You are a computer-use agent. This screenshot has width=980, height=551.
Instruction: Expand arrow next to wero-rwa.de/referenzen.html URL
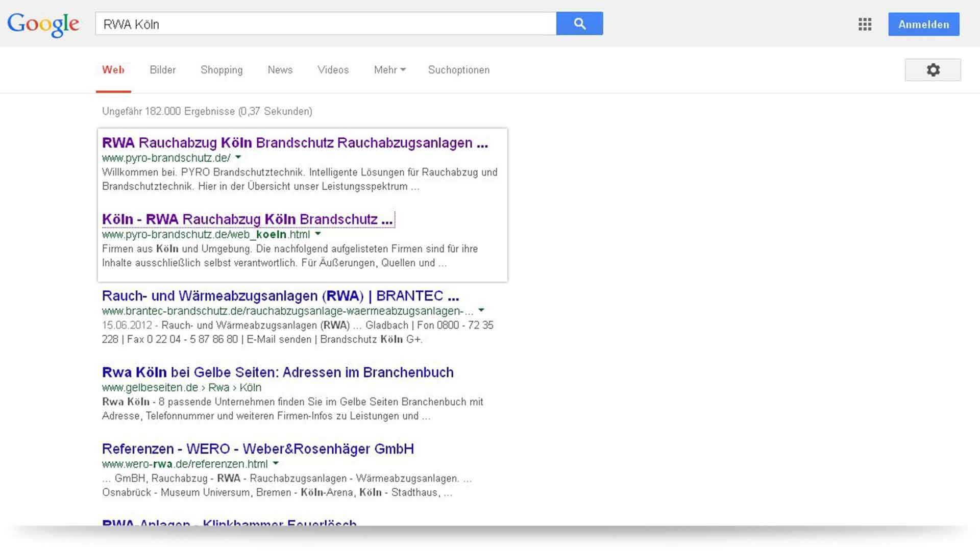pos(276,463)
